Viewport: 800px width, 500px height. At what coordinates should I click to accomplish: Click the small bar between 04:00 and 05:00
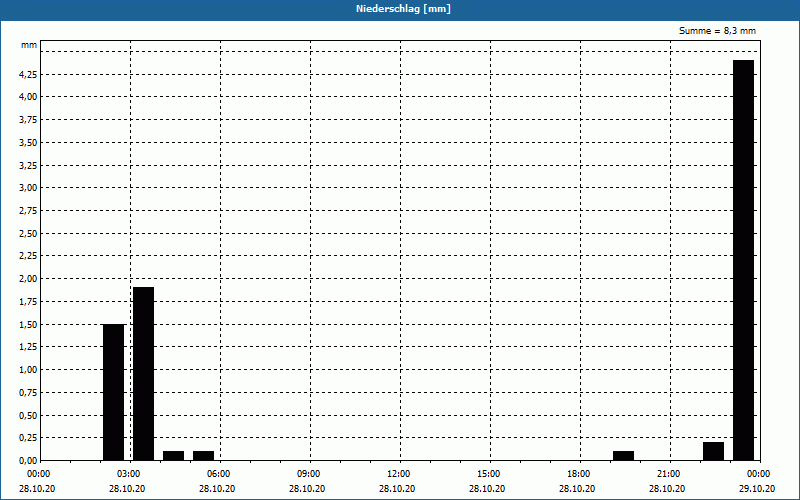pos(173,456)
